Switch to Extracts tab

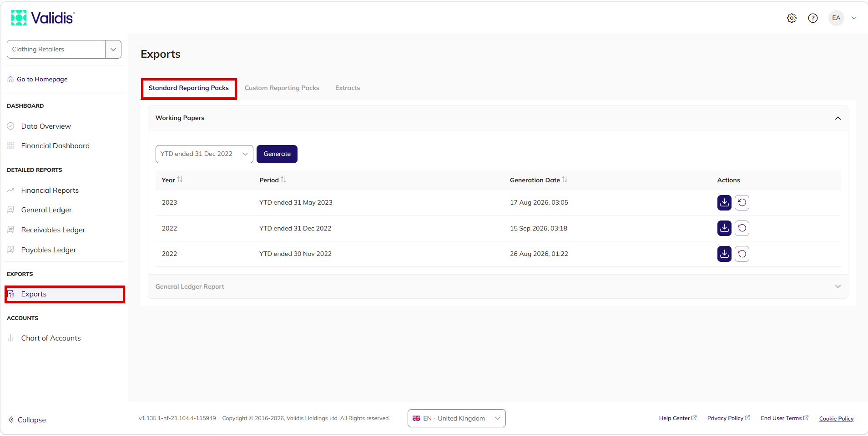pos(348,88)
